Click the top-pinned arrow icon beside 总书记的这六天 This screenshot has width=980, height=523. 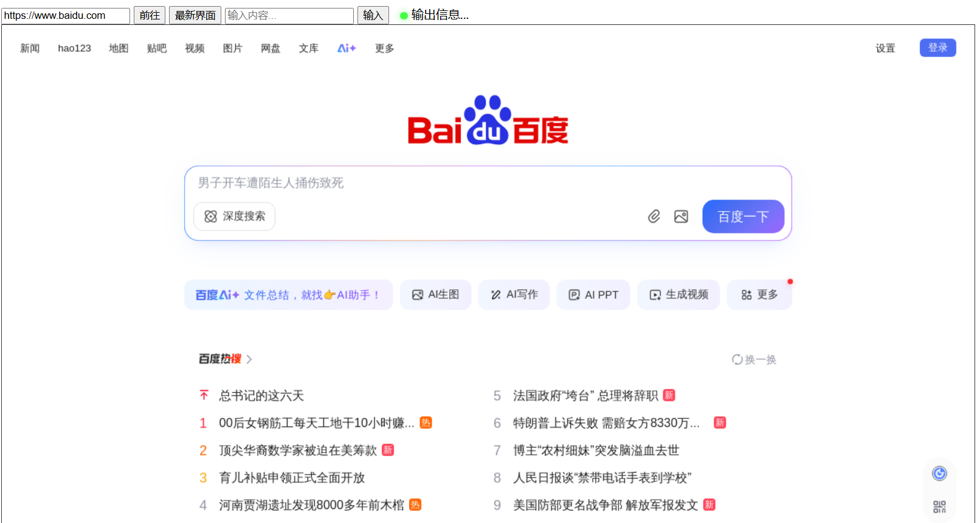click(x=204, y=395)
